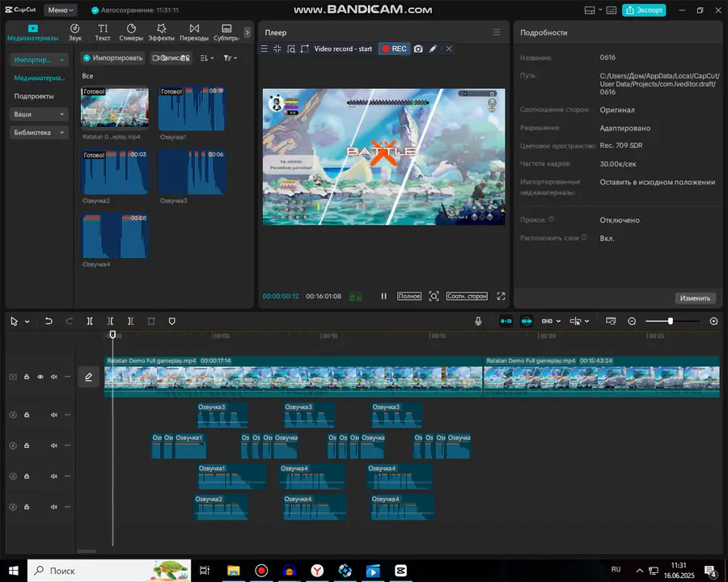The height and width of the screenshot is (582, 728).
Task: Show more tabs with the right arrow
Action: point(247,32)
